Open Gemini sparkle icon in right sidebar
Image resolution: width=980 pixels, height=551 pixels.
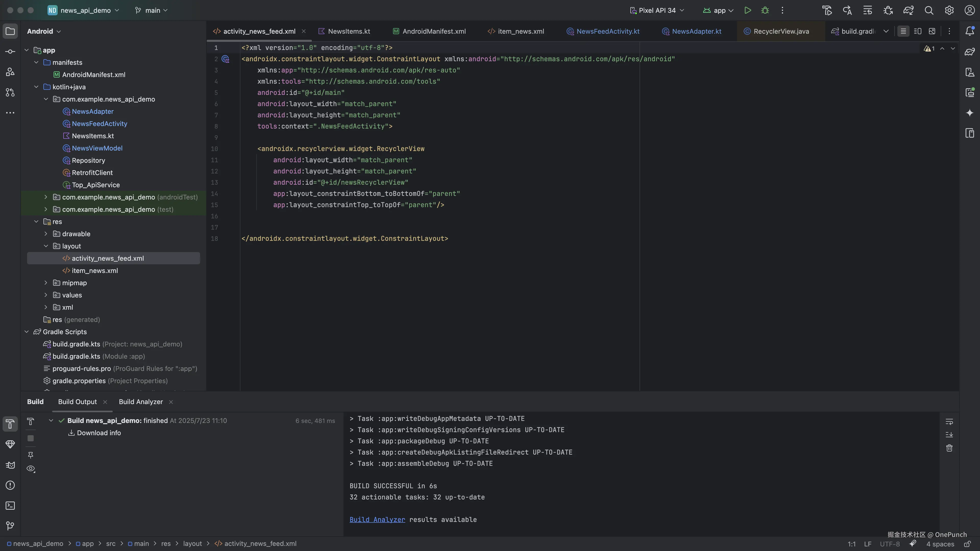[969, 112]
